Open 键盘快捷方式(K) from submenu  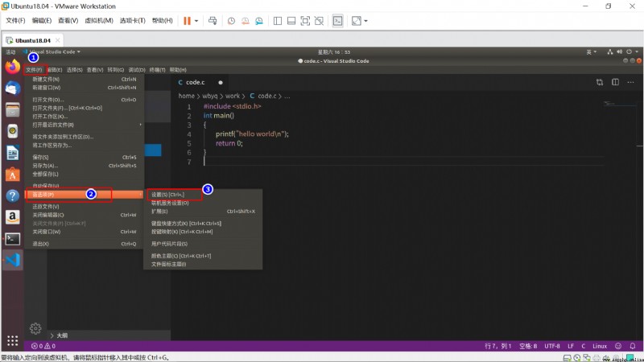tap(203, 224)
